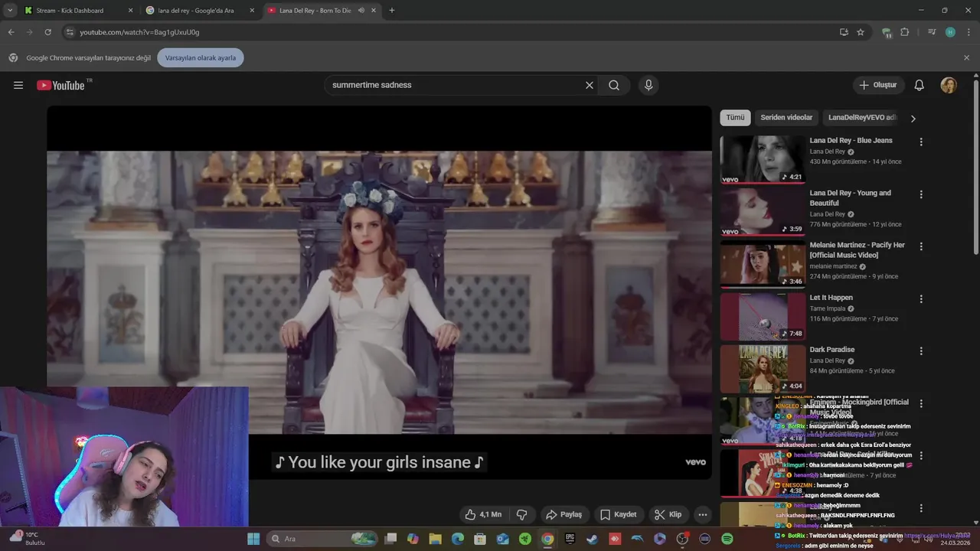Screen dimensions: 980x551
Task: Select the LanaDelReyVEVO filter chip
Action: tap(862, 118)
